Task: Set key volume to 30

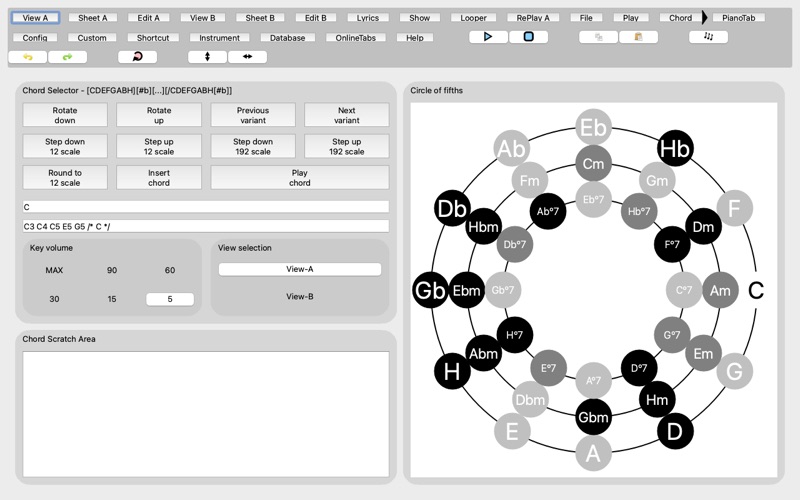Action: pyautogui.click(x=54, y=299)
